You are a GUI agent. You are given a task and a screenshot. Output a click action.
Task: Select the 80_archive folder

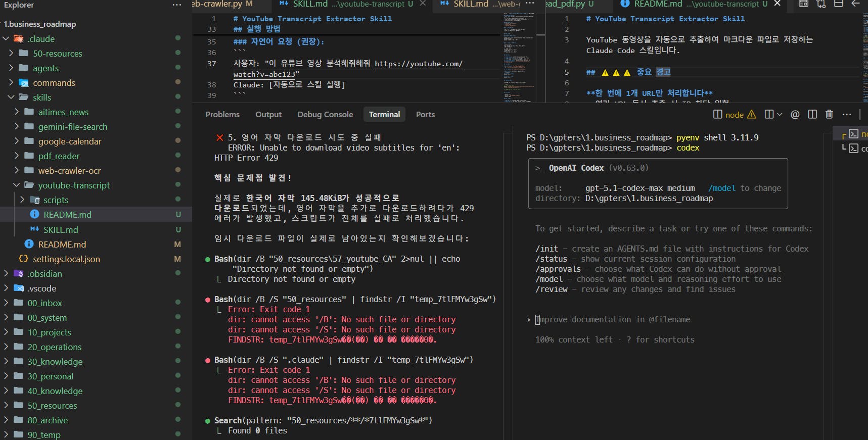coord(96,420)
